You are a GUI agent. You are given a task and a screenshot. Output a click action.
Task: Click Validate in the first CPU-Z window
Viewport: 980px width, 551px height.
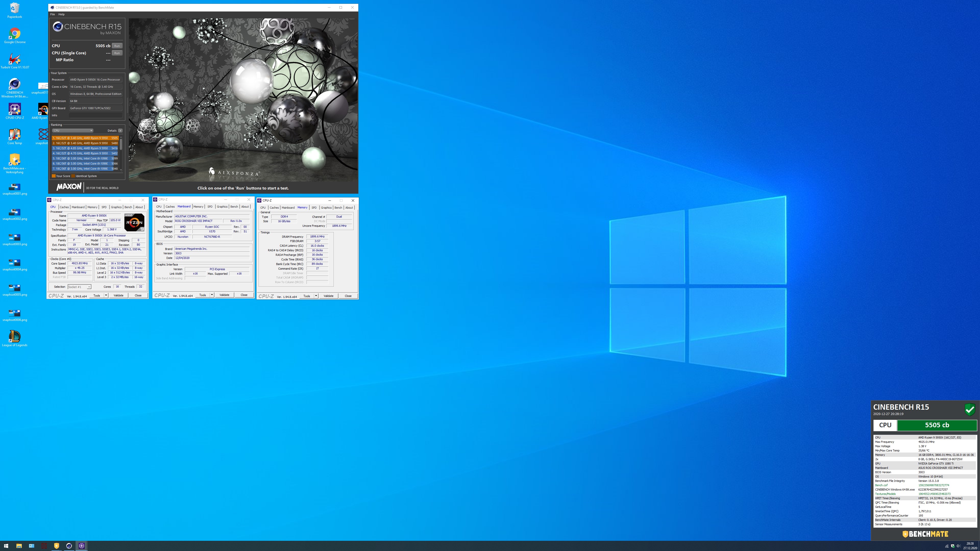tap(118, 295)
